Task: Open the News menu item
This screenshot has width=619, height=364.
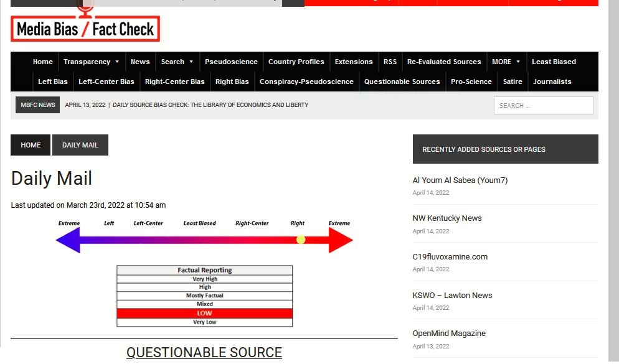Action: [140, 62]
